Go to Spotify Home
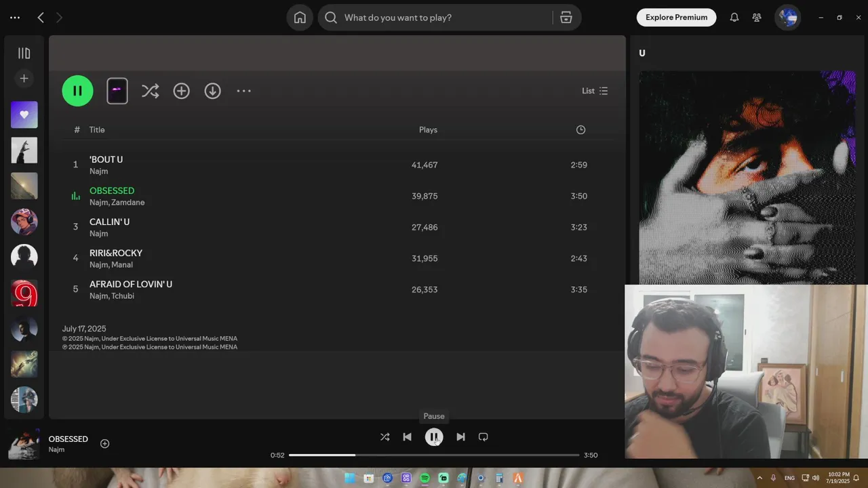The image size is (868, 488). [x=300, y=18]
